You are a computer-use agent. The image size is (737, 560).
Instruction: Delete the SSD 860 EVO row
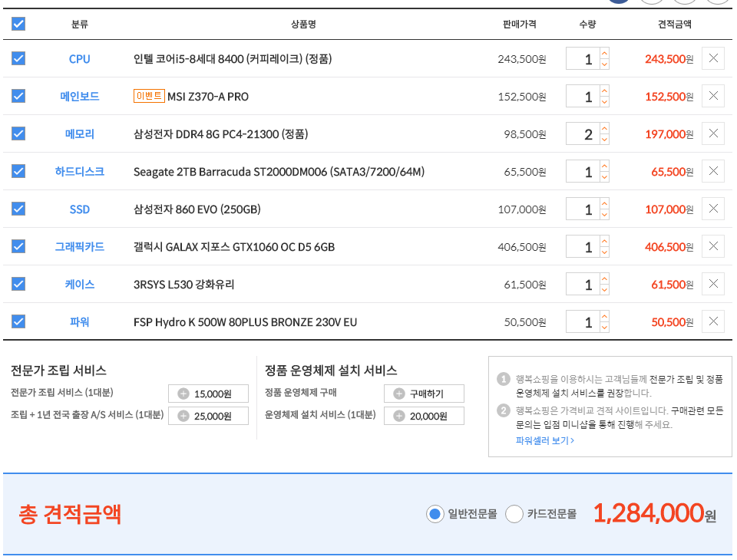tap(713, 209)
